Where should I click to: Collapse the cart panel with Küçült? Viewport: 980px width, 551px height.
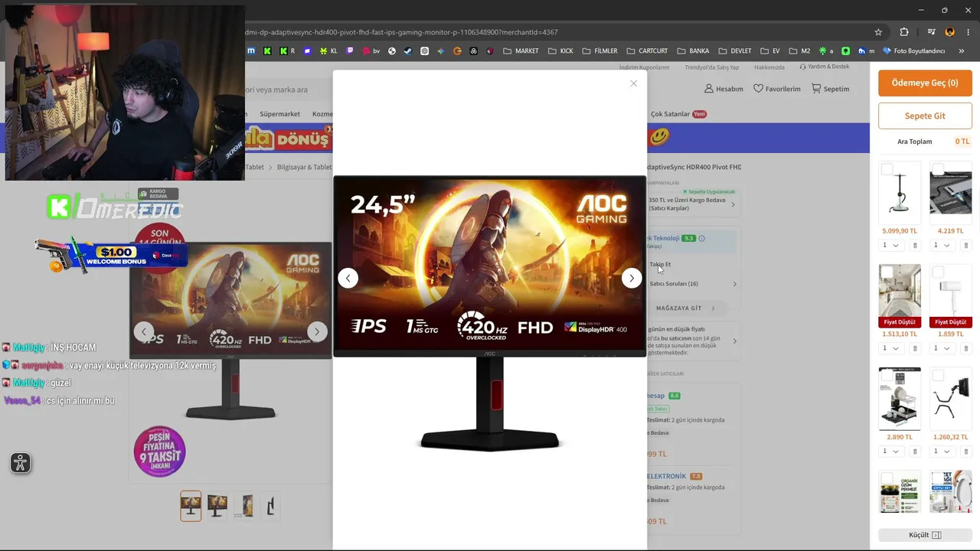[925, 535]
